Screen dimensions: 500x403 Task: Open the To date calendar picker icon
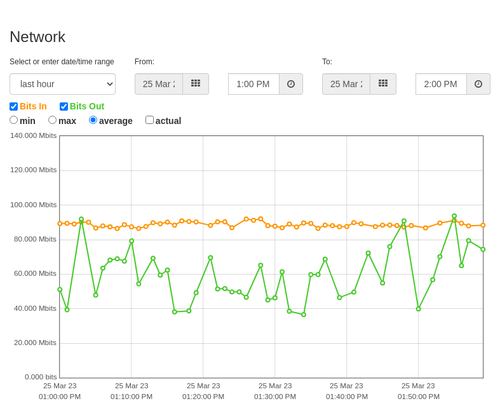383,84
